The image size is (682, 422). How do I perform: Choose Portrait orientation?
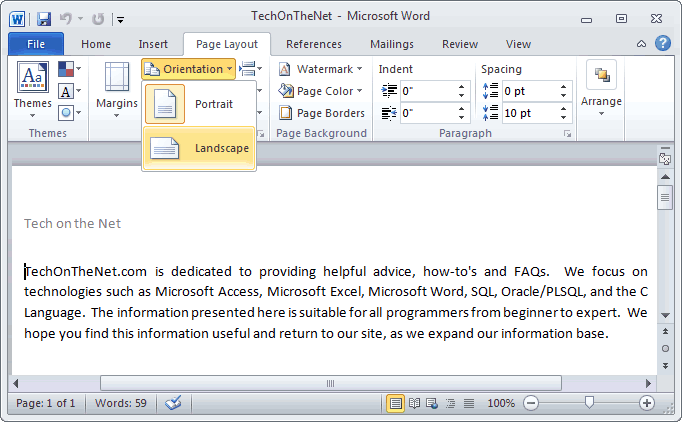click(x=199, y=104)
